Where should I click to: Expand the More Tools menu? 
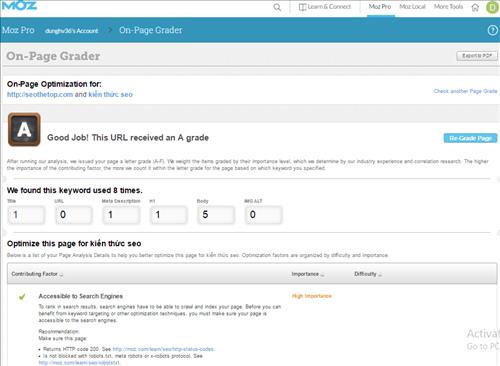tap(448, 7)
